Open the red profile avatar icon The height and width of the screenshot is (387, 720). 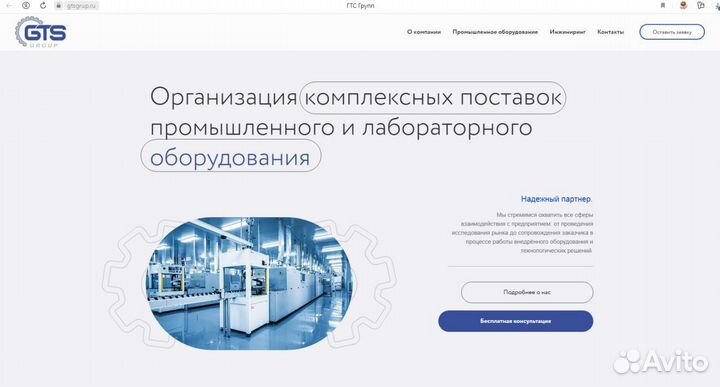pyautogui.click(x=683, y=6)
